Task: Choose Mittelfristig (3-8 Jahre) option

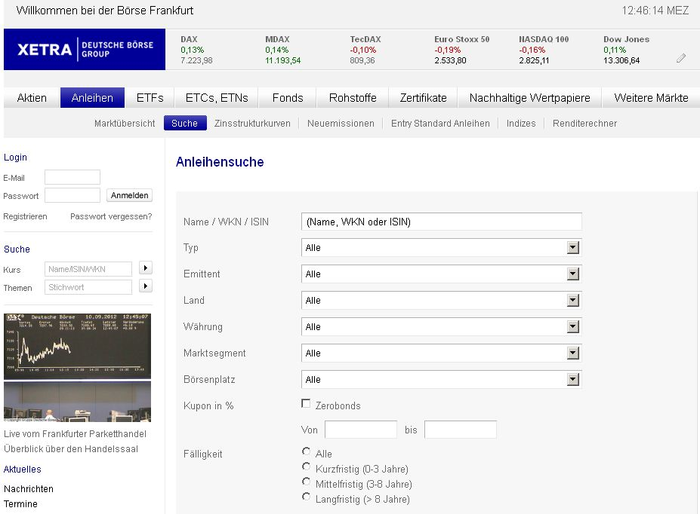Action: point(306,481)
